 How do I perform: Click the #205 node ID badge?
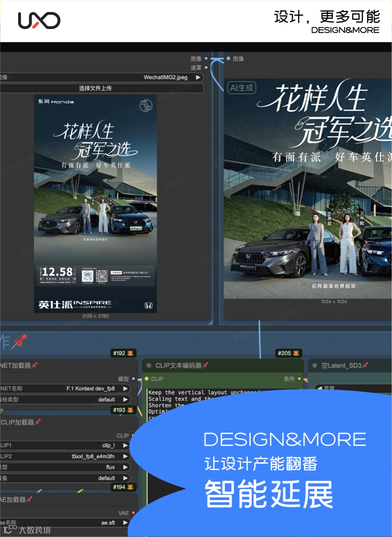tap(288, 353)
